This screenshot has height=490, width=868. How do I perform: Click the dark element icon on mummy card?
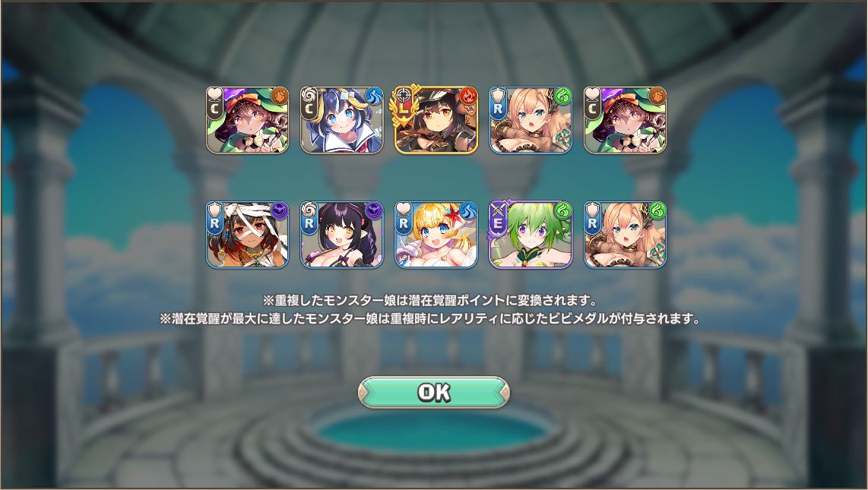(280, 210)
